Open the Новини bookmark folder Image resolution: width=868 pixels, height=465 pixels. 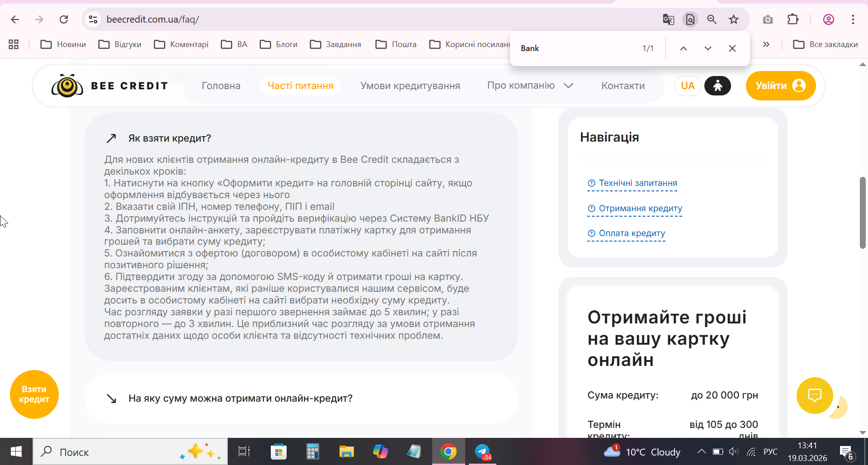pyautogui.click(x=63, y=44)
